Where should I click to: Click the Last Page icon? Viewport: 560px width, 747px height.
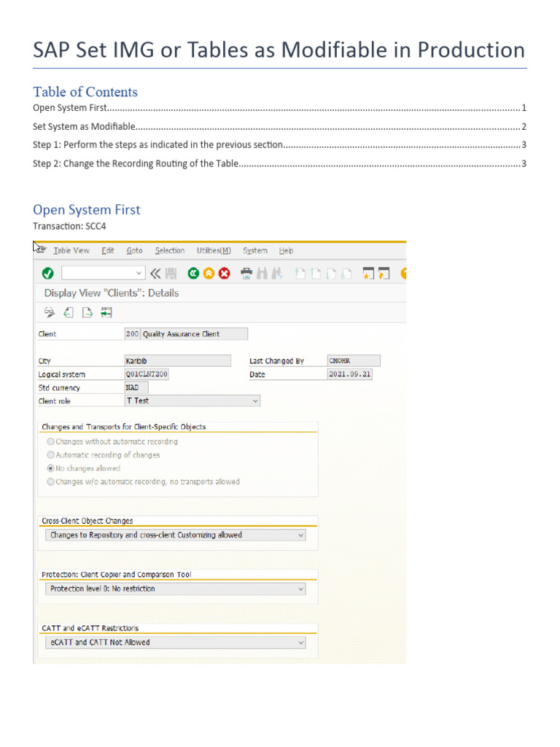tap(346, 274)
